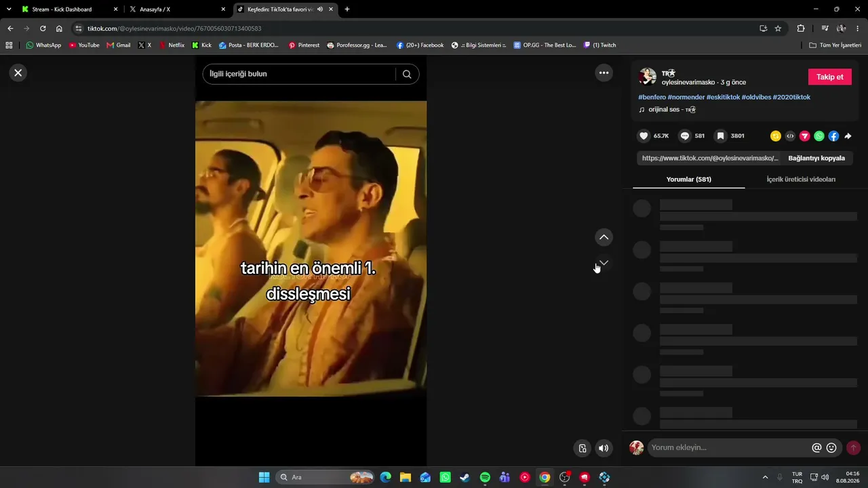Screen dimensions: 868x488
Task: Open the #eskitiktok hashtag
Action: (723, 97)
